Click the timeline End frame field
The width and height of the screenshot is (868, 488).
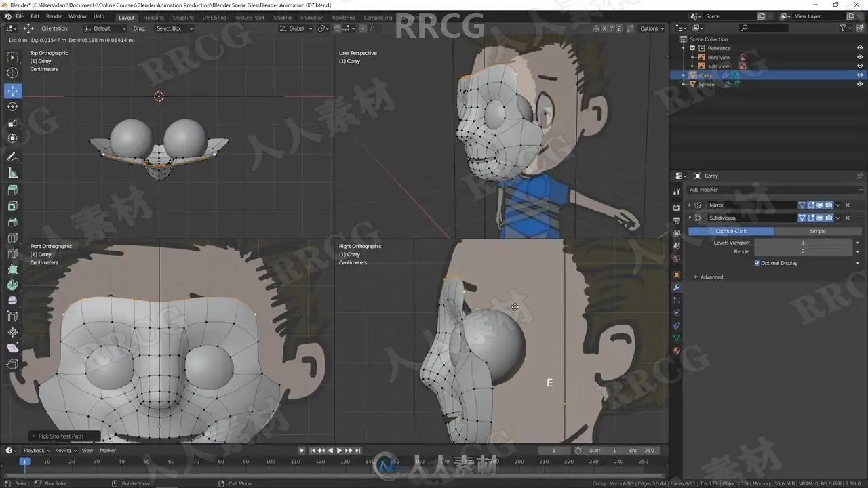[x=642, y=451]
